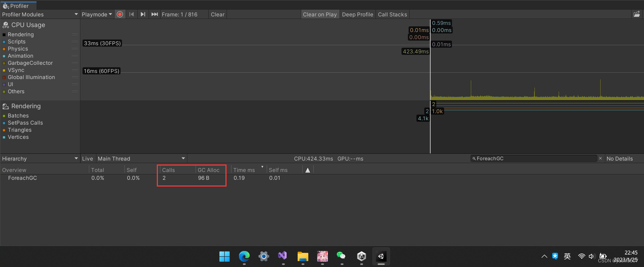Click the CPU Usage module icon

[x=6, y=25]
